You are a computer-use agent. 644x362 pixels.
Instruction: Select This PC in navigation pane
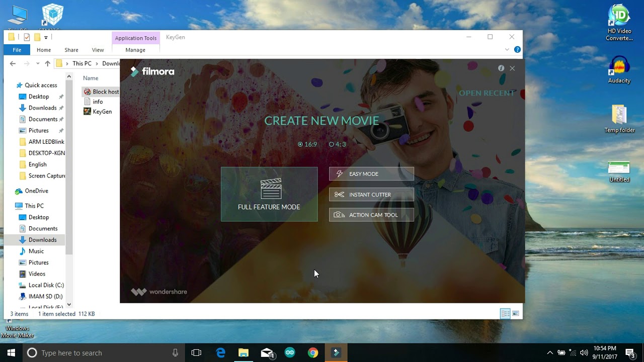[30, 206]
